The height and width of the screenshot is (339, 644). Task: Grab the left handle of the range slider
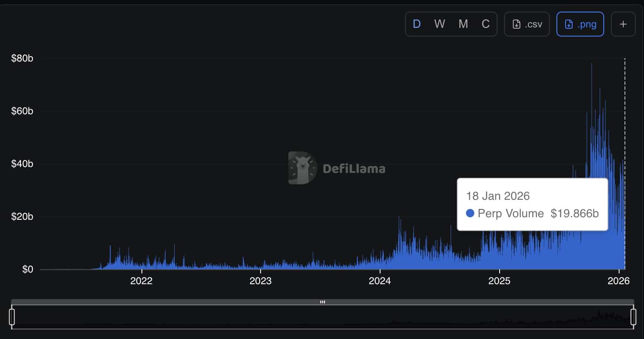point(12,317)
